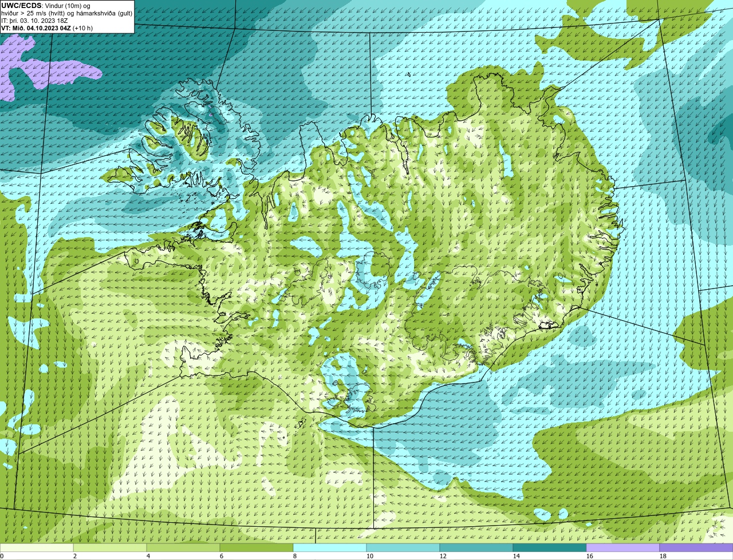
Task: Click the darker purple legend swatch above 18
Action: 696,548
